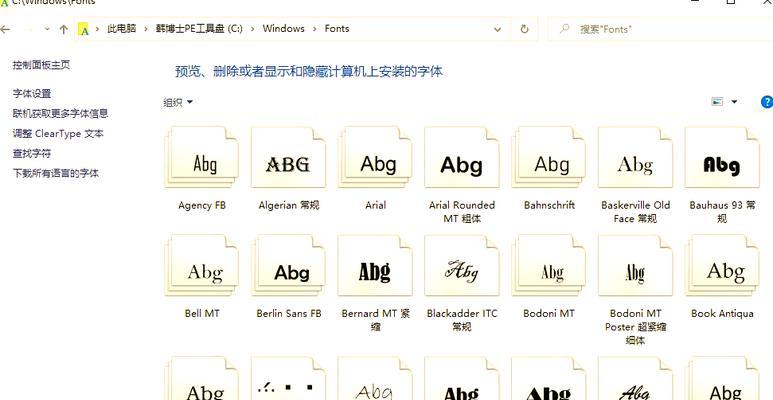Click the change view layout icon
This screenshot has height=400, width=773.
coord(717,102)
